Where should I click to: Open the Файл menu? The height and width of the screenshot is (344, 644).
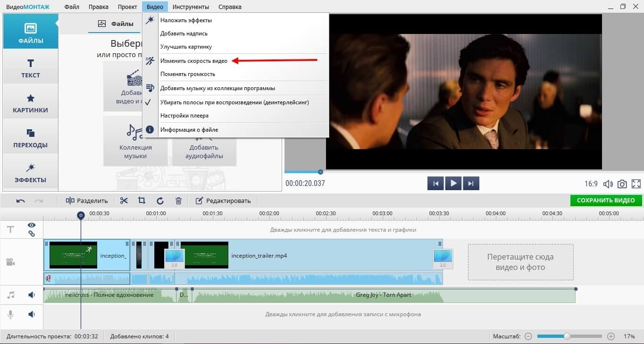(x=72, y=7)
